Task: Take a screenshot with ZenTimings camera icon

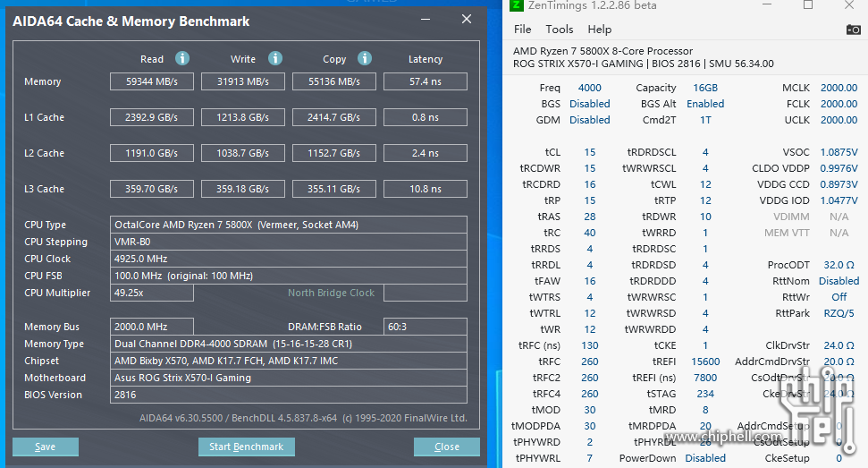Action: pyautogui.click(x=853, y=30)
